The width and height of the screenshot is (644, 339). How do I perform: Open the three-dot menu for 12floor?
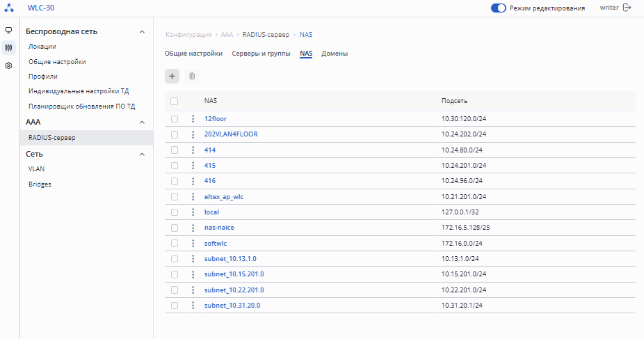[193, 119]
